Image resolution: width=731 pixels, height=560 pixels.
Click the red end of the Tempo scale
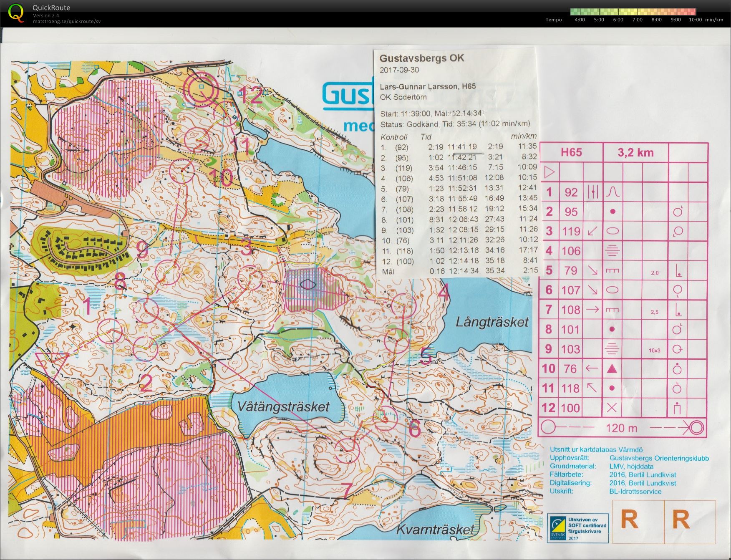pos(691,12)
